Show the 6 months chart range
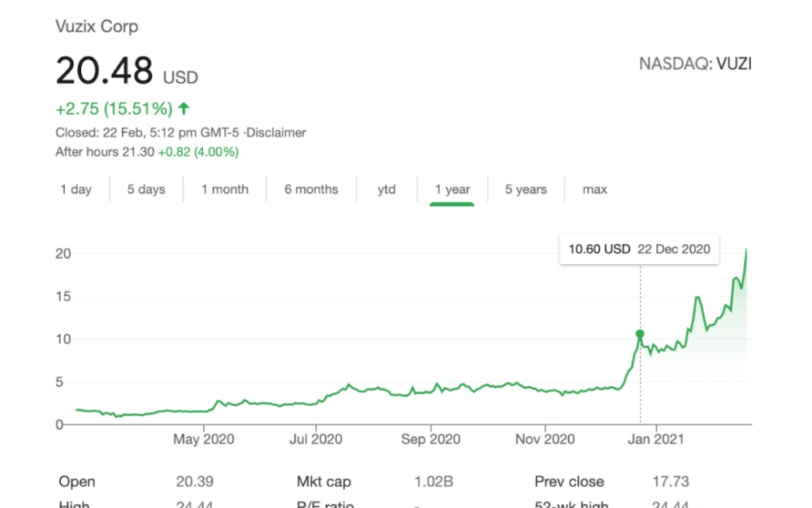 (311, 189)
